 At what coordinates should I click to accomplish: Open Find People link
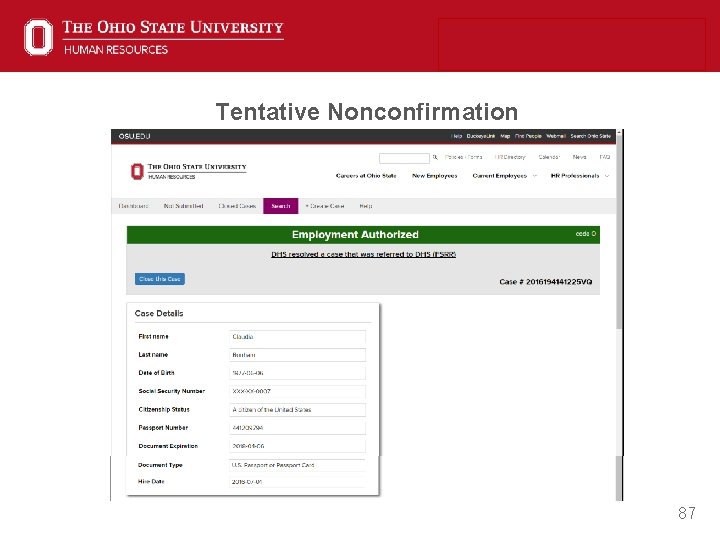[528, 136]
